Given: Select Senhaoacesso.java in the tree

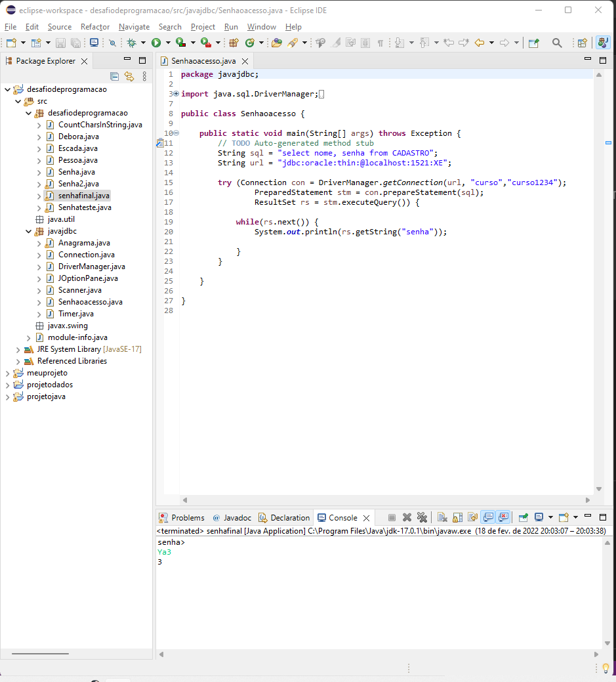Looking at the screenshot, I should pos(90,302).
